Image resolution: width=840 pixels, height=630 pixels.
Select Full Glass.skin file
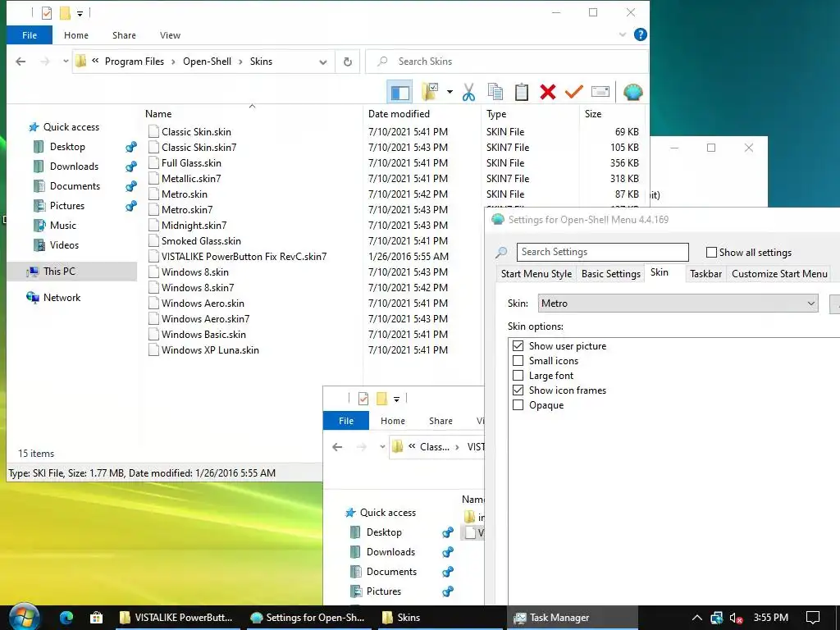[191, 163]
